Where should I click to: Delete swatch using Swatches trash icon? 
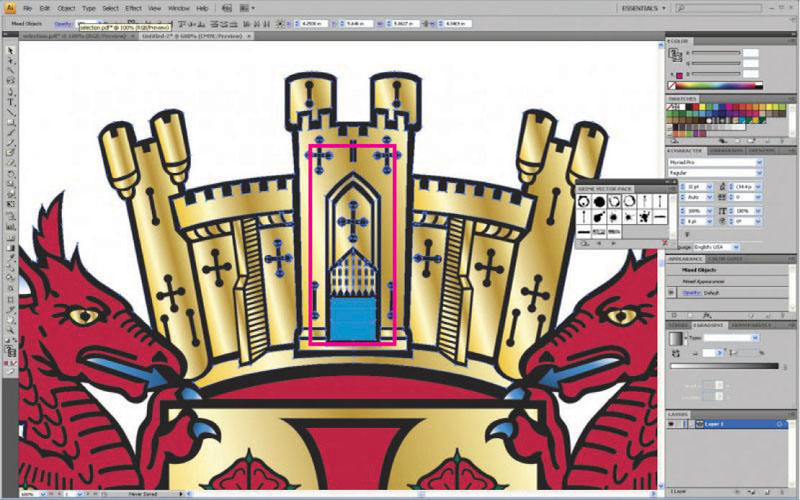pos(784,141)
